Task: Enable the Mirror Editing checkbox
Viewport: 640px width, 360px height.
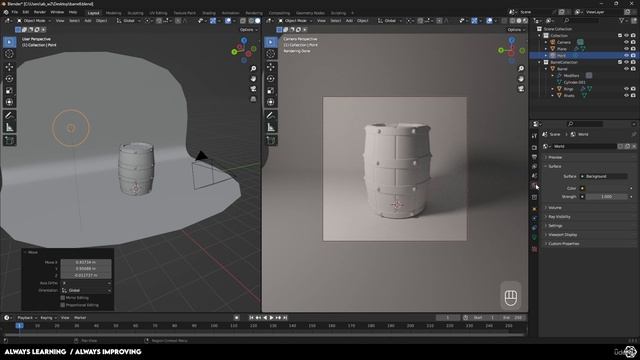Action: point(63,298)
